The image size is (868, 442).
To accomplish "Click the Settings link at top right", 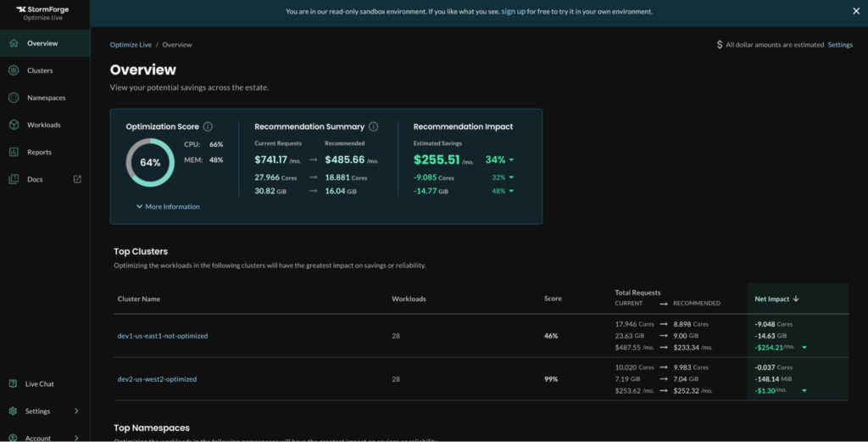I will 840,45.
